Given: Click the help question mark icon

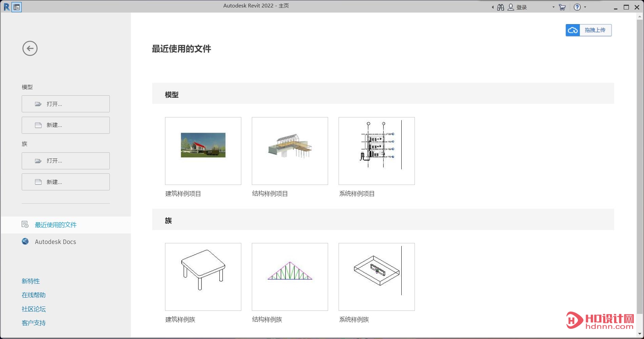Looking at the screenshot, I should click(x=577, y=7).
